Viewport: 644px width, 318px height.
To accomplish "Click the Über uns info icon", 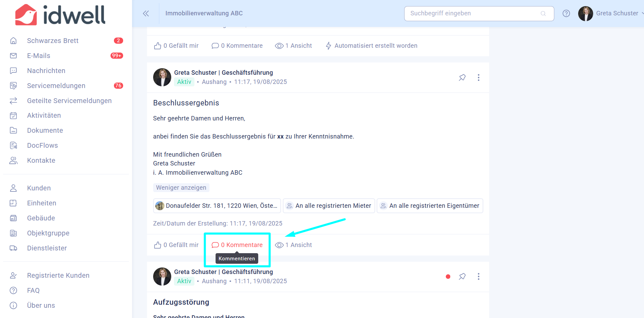I will coord(13,305).
